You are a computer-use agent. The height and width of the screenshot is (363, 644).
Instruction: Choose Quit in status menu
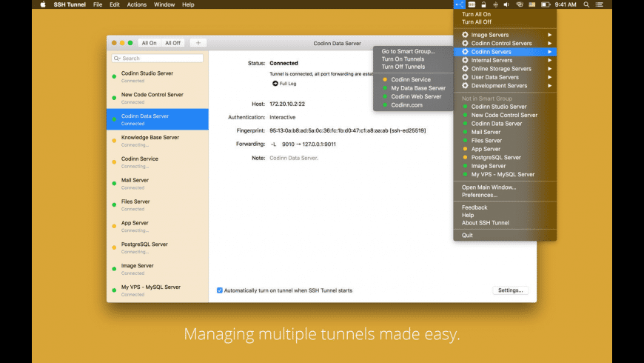505,235
